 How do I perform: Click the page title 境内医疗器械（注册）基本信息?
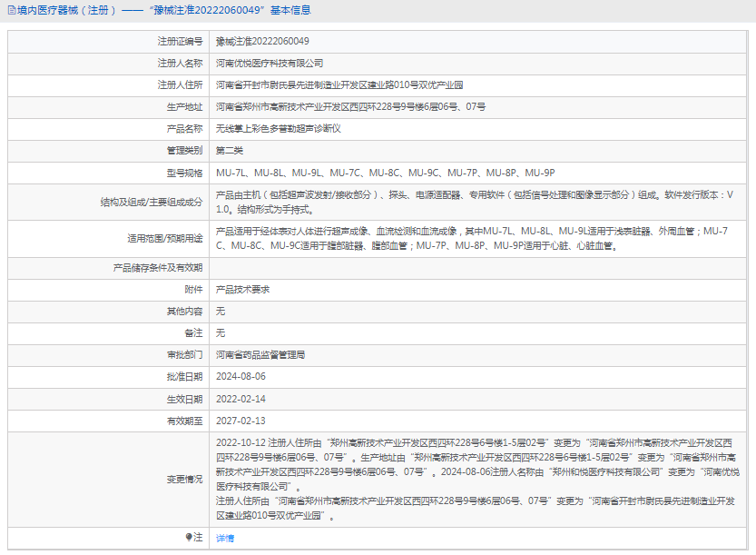[164, 10]
